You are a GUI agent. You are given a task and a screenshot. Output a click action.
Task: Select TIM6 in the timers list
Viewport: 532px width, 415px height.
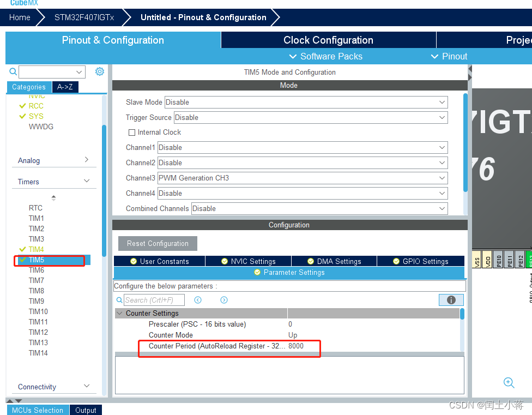[x=37, y=270]
